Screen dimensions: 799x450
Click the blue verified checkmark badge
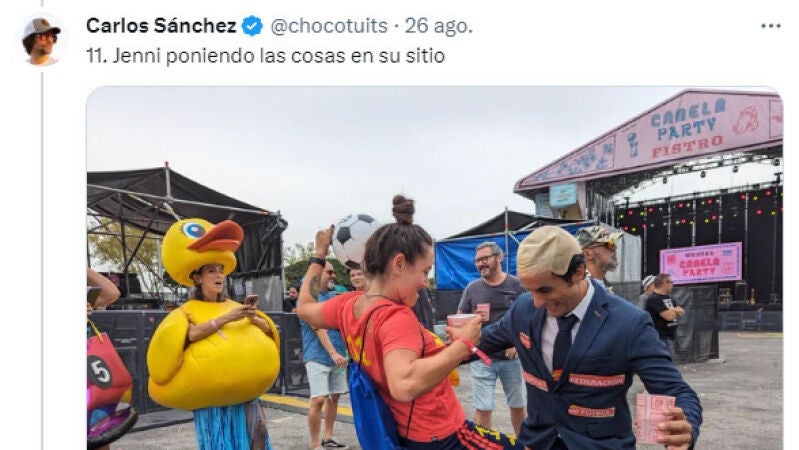pyautogui.click(x=252, y=25)
